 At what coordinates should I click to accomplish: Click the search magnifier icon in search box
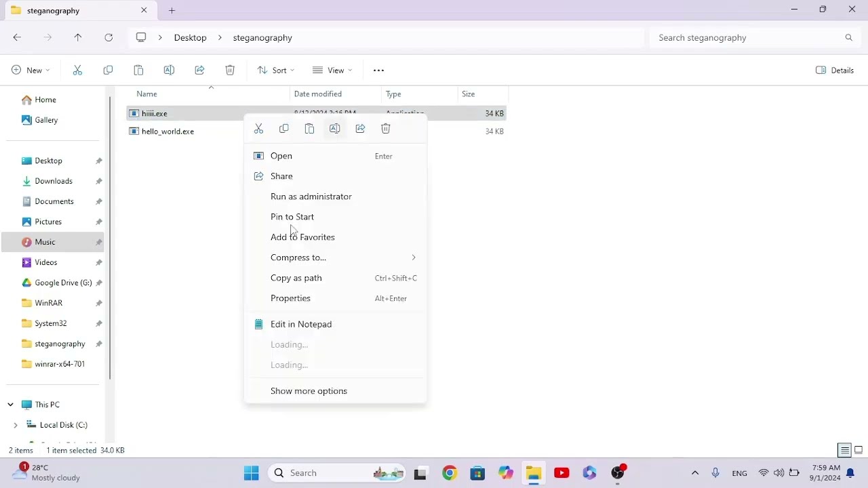[848, 38]
